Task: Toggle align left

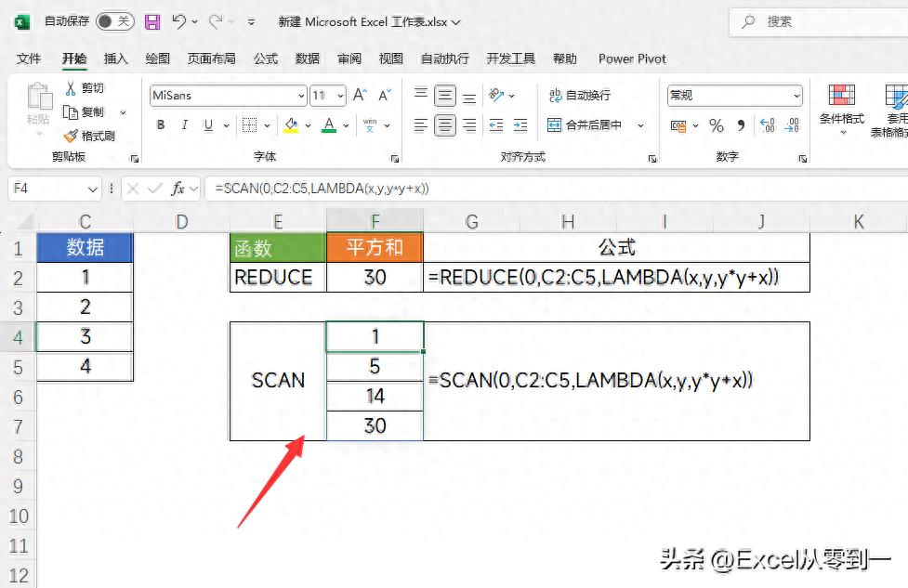Action: 421,125
